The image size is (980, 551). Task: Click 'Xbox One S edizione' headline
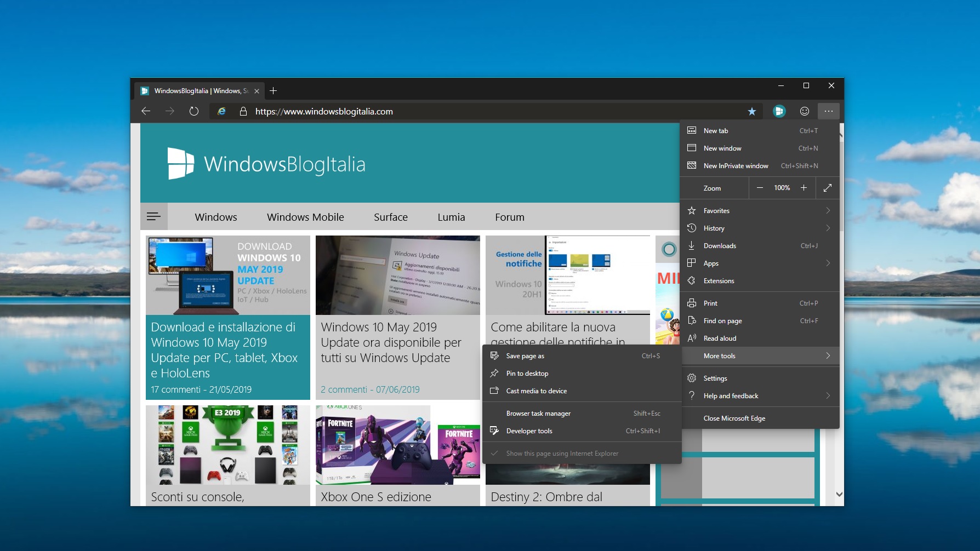[x=376, y=497]
